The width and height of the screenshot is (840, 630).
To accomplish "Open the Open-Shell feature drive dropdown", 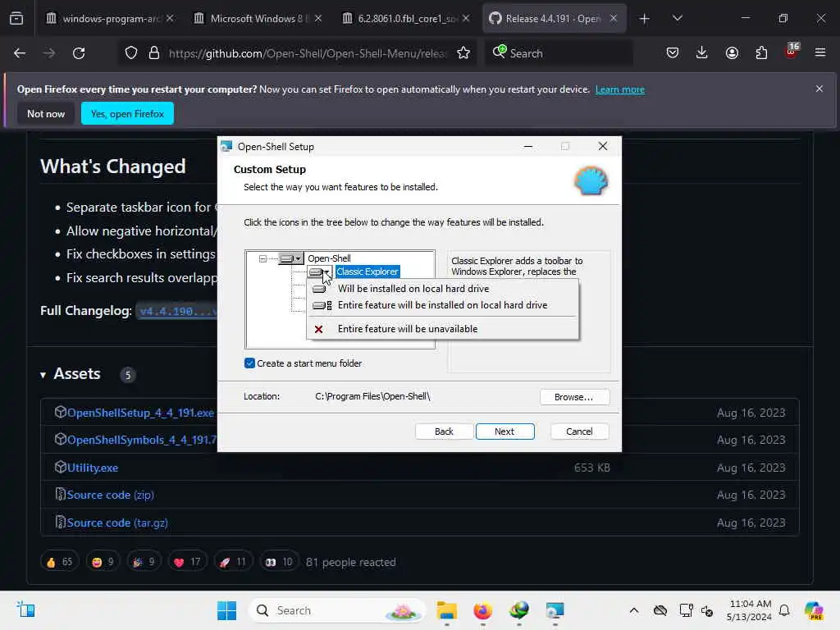I will coord(291,258).
